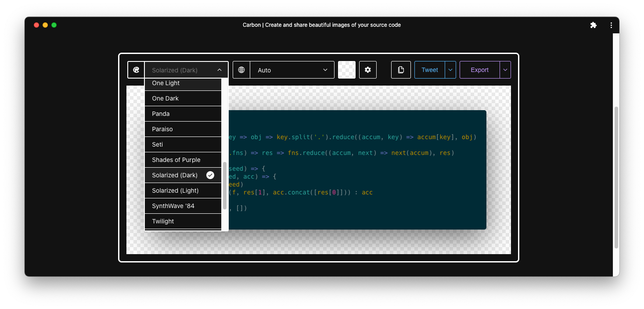Viewport: 644px width, 309px height.
Task: Open the browser extensions puzzle icon
Action: (x=594, y=25)
